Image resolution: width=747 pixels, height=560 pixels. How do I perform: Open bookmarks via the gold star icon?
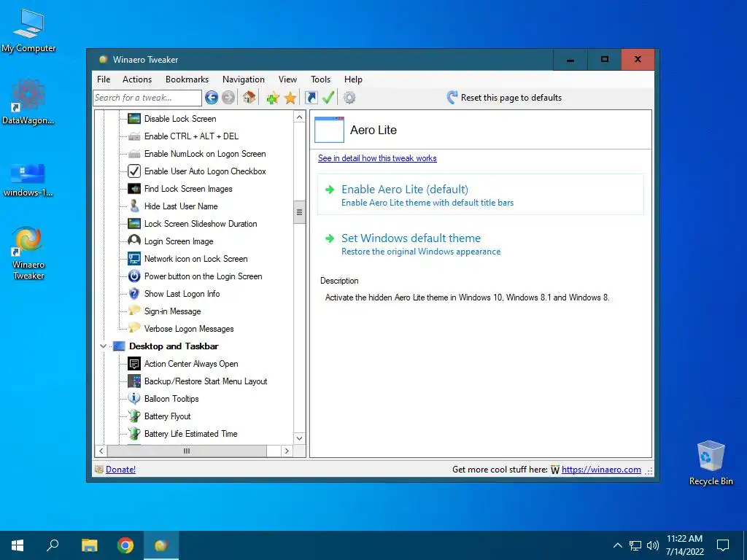pos(290,98)
